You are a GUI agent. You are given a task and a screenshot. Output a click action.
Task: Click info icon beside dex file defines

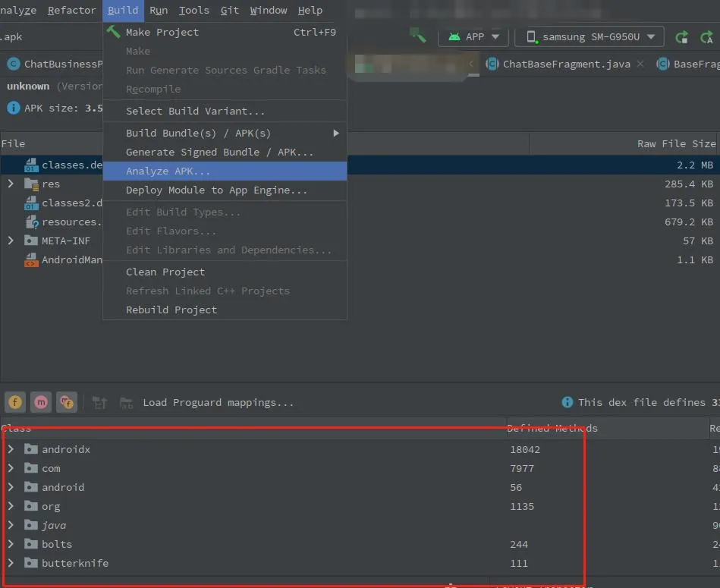567,402
